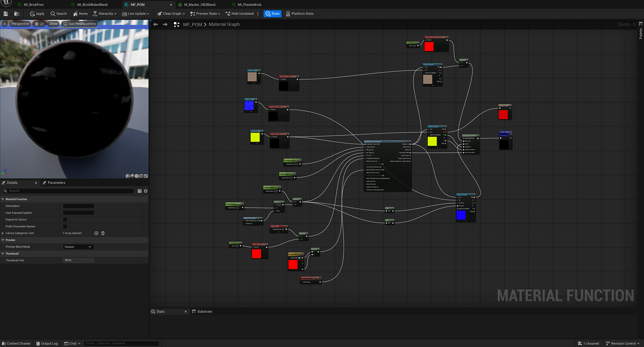The image size is (644, 347).
Task: Expand the Library Categories Text row
Action: tap(3, 233)
